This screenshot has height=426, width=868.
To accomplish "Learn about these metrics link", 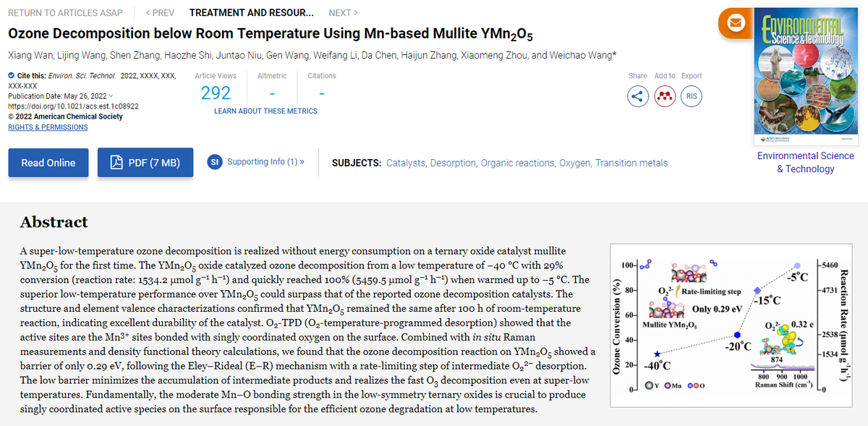I will click(x=265, y=111).
